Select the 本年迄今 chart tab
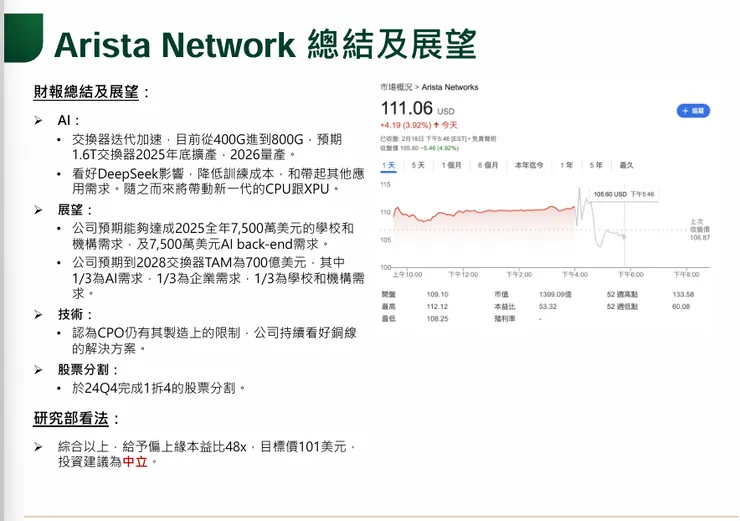The width and height of the screenshot is (740, 521). (x=529, y=165)
